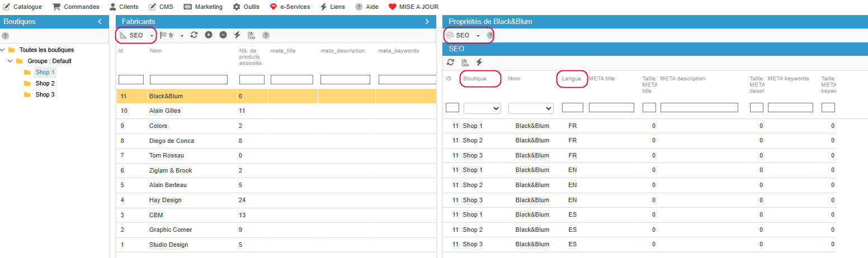
Task: Select the Alain Gilles row
Action: 276,111
